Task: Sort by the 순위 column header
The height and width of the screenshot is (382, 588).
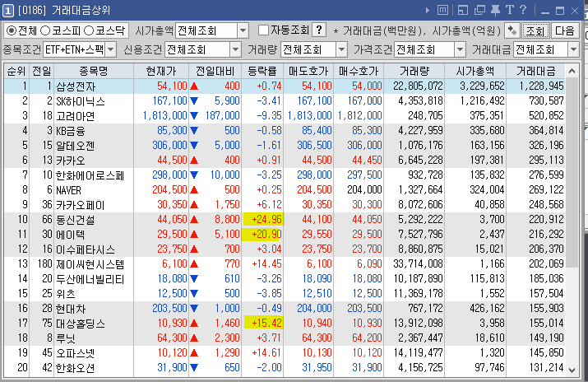Action: (16, 71)
